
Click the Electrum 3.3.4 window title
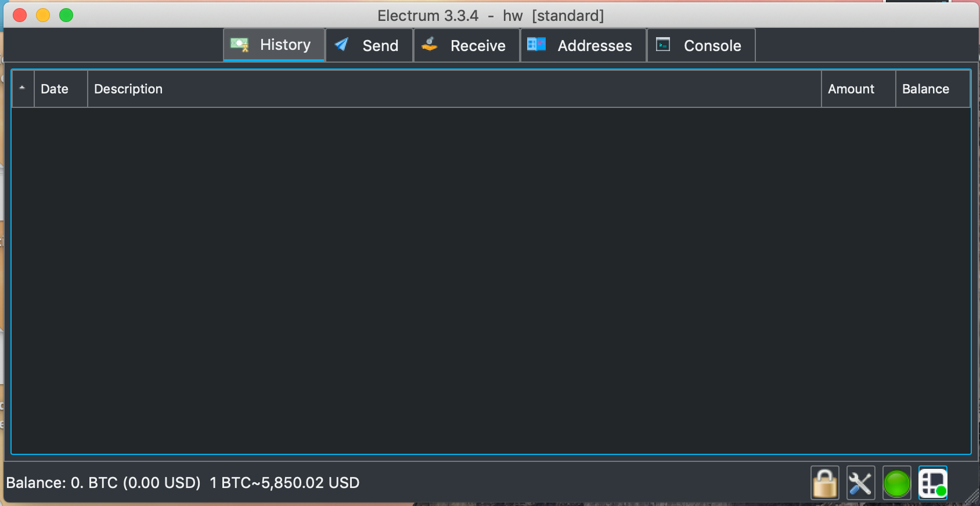tap(491, 16)
